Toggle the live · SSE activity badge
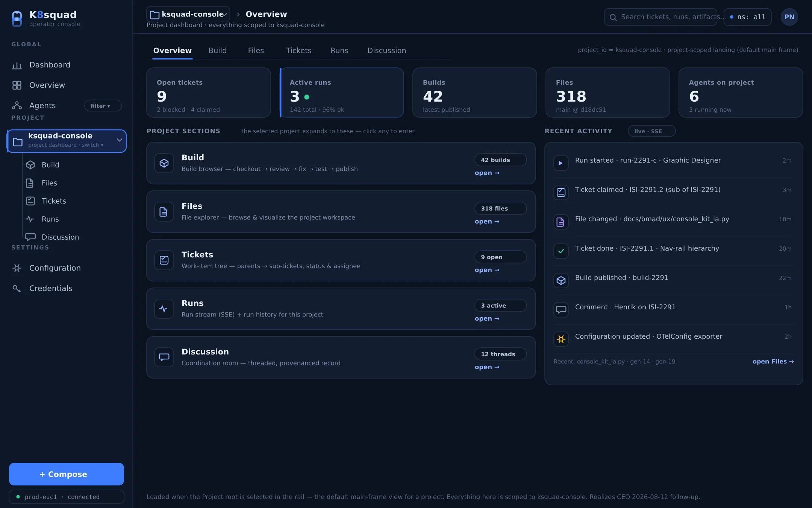Viewport: 812px width, 508px height. tap(651, 131)
